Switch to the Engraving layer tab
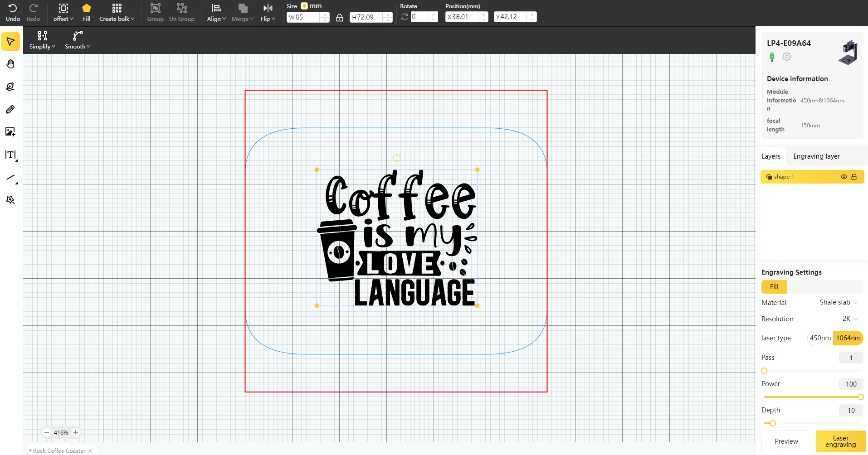Screen dimensions: 868x455 coord(816,156)
